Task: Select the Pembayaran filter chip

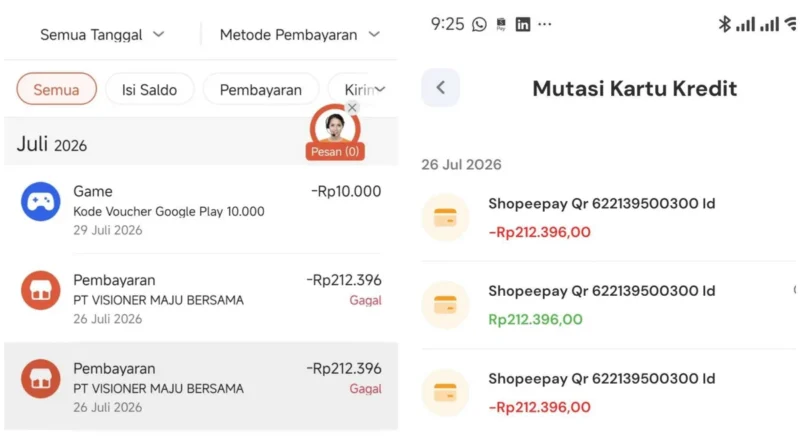Action: (x=261, y=89)
